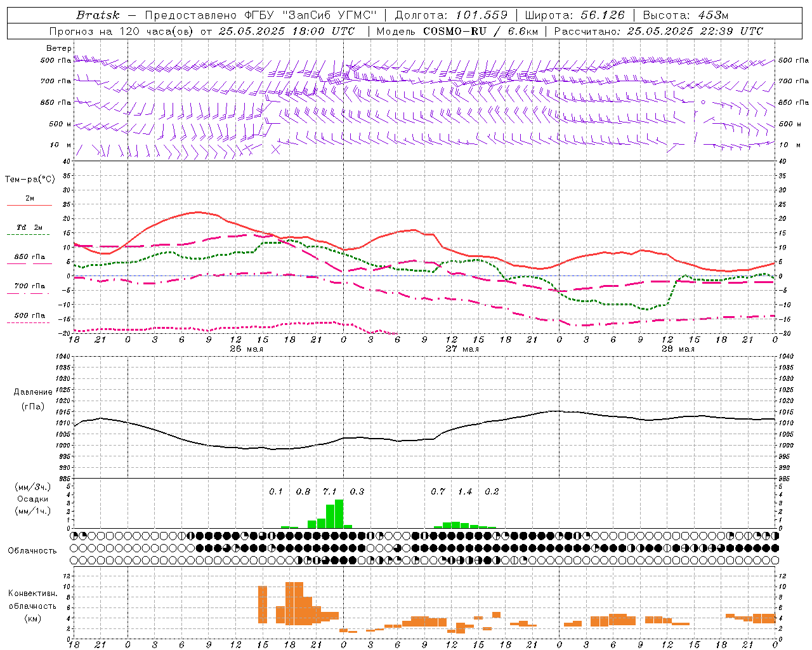Click the "27 мая" date label
812x650 pixels.
tap(462, 349)
